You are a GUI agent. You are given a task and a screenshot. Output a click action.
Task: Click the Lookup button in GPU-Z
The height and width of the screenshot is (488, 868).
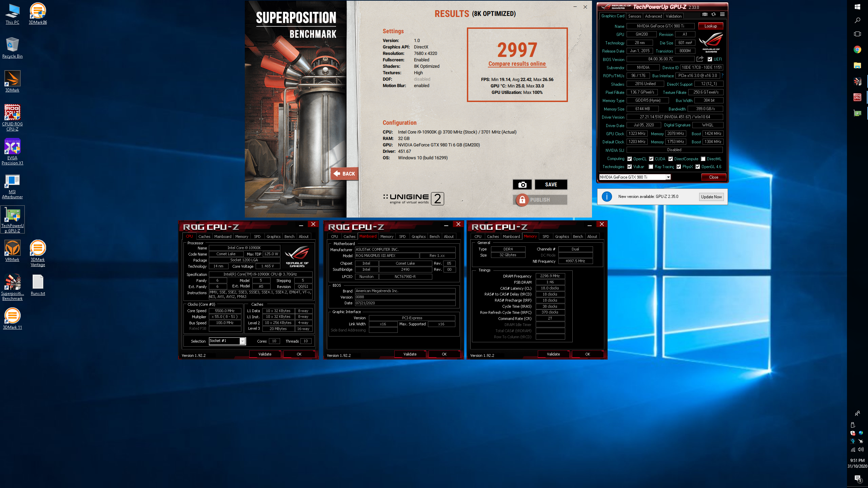(710, 26)
